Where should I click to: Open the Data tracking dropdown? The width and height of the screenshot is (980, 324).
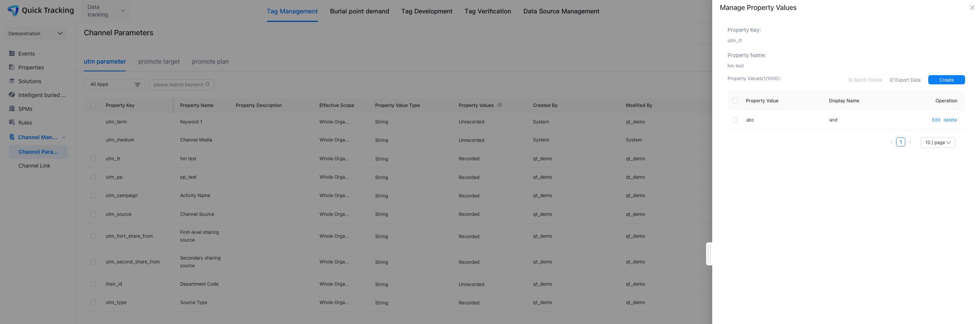point(106,11)
